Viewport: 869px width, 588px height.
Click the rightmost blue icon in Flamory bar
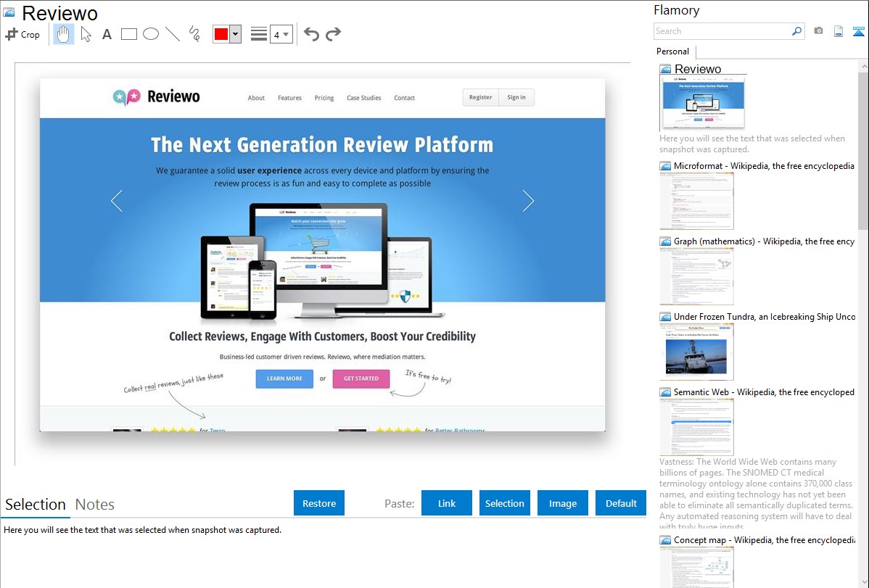[858, 31]
